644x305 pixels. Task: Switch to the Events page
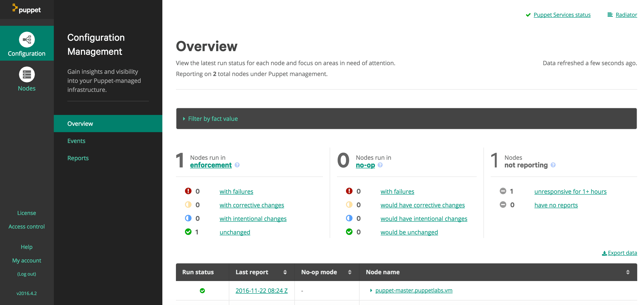tap(76, 141)
